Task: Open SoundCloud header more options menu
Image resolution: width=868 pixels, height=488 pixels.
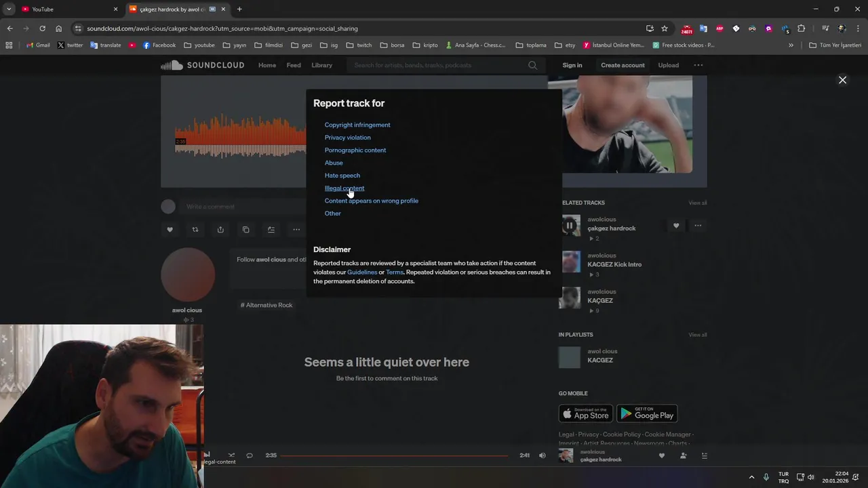Action: tap(698, 65)
